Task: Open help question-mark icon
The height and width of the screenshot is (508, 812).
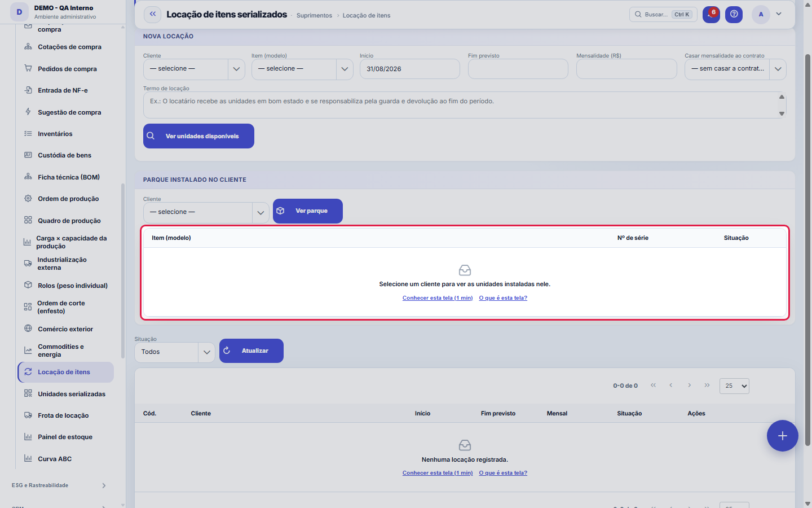Action: 734,14
